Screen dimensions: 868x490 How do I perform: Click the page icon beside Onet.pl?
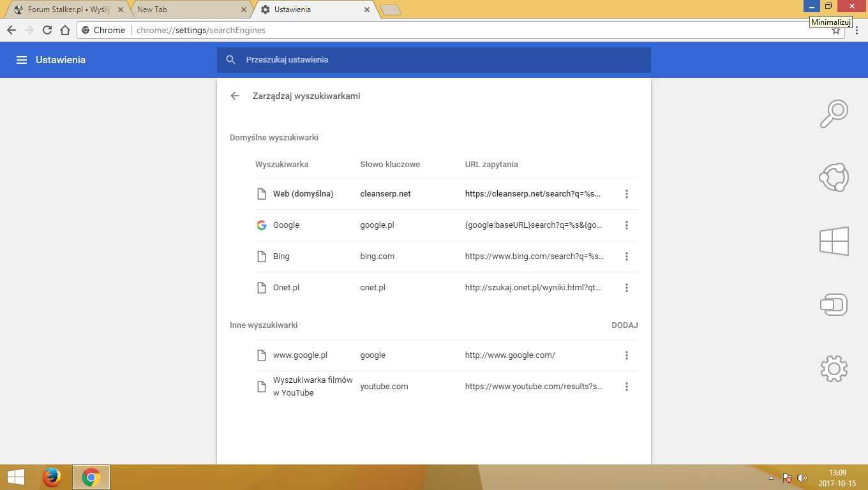(x=261, y=288)
